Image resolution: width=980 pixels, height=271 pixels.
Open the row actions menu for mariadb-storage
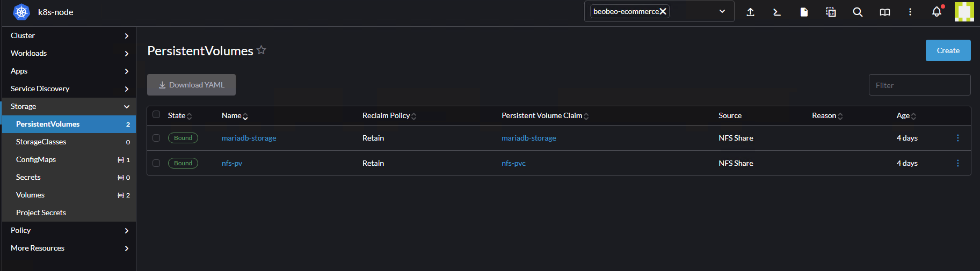coord(957,138)
